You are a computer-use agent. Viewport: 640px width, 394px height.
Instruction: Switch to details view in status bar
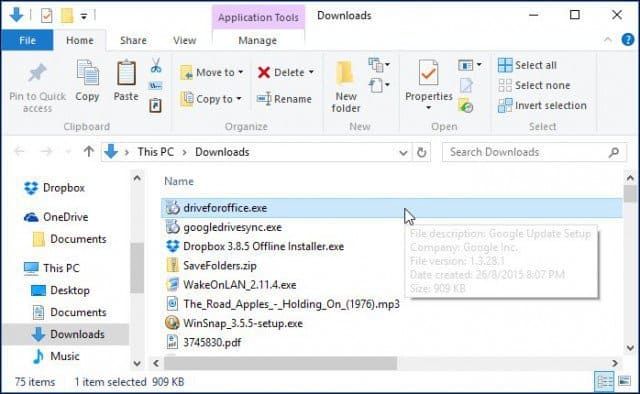[604, 381]
